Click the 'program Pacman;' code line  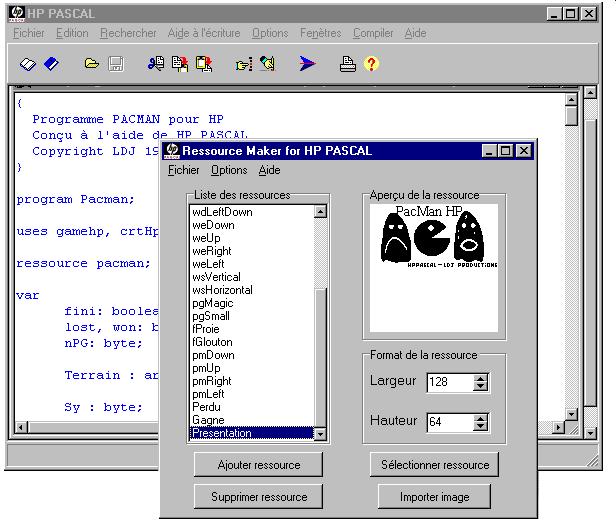(x=75, y=200)
